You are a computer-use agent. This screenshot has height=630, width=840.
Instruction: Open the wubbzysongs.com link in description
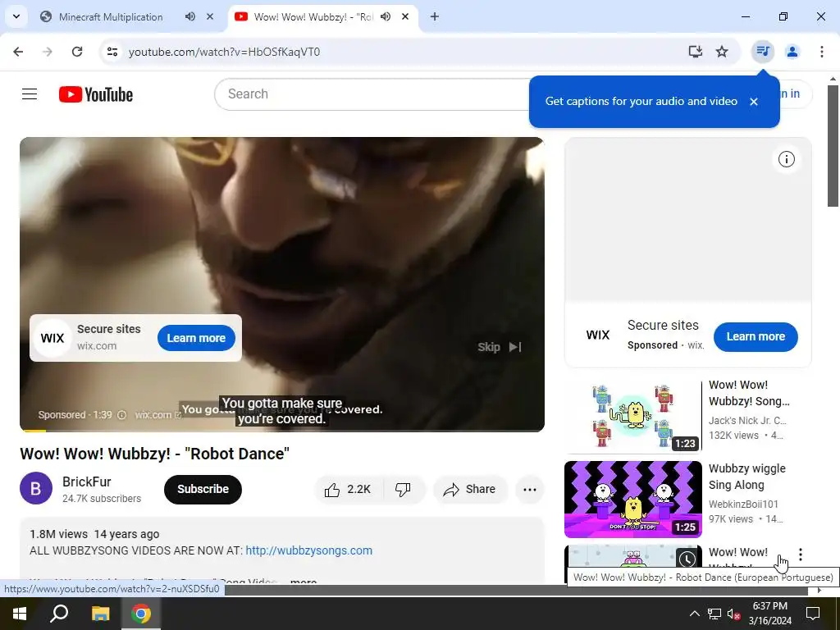coord(309,550)
